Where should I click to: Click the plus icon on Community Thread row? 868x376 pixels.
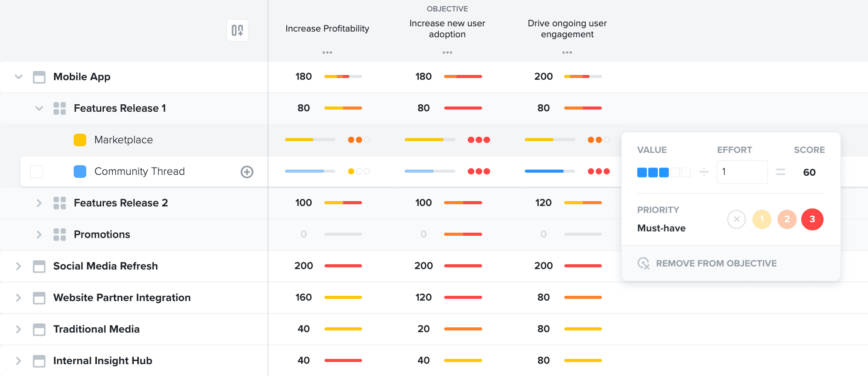pos(247,172)
